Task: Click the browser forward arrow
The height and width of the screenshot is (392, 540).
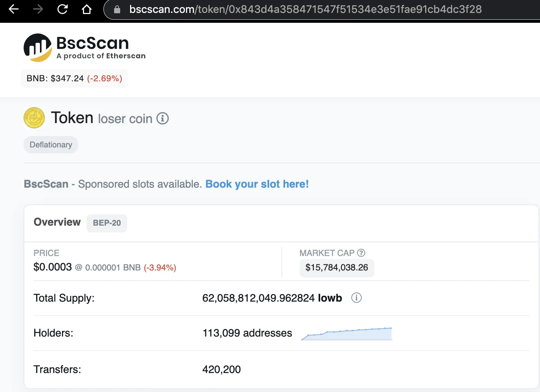Action: tap(38, 9)
